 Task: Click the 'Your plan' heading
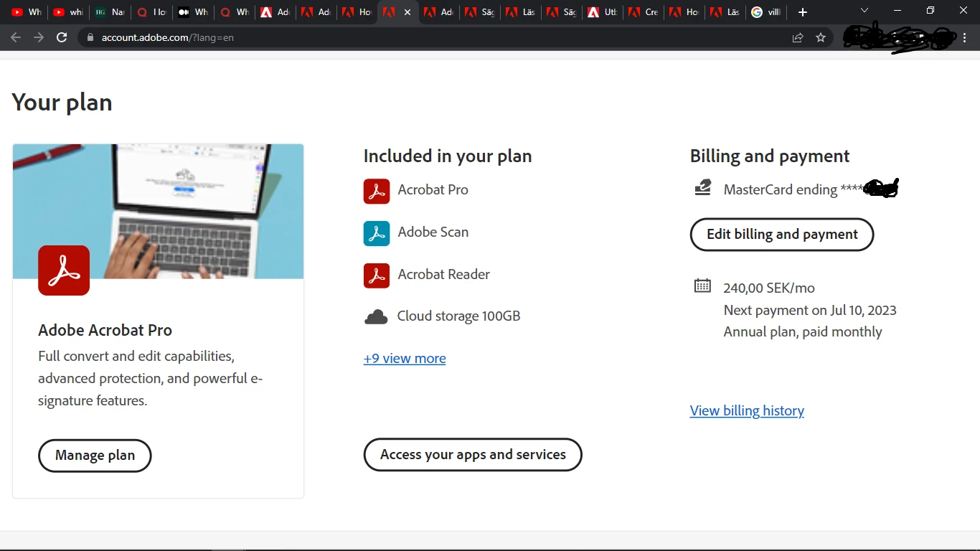(62, 103)
